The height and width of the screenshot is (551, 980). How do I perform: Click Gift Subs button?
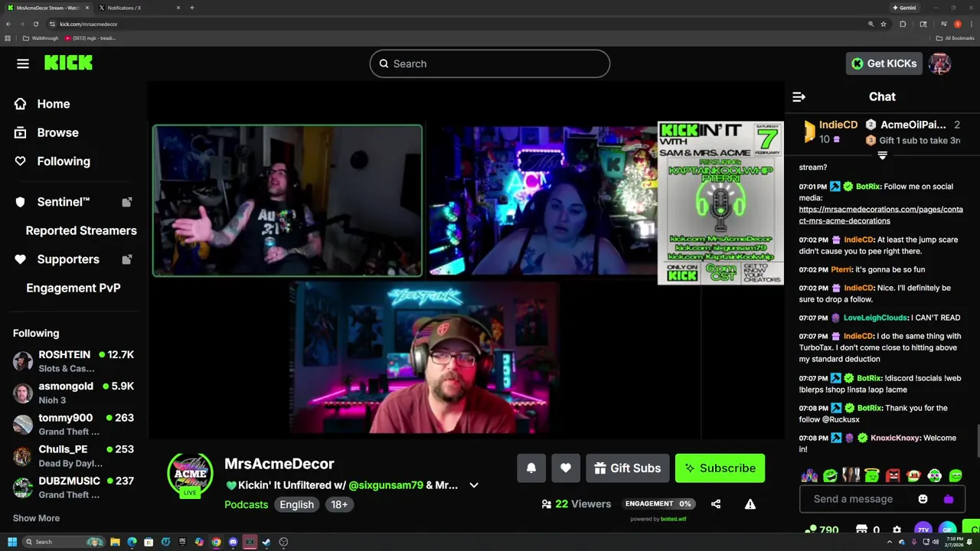[628, 468]
